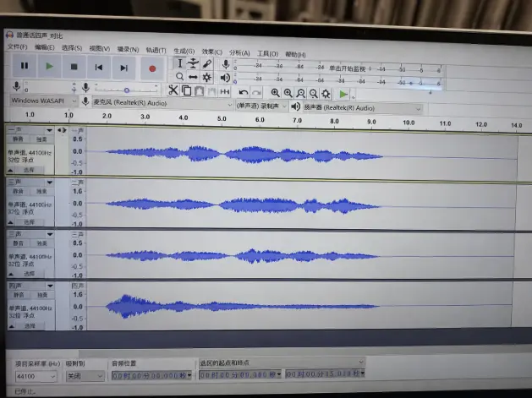The image size is (532, 398).
Task: Click the timeline ruler at 5.0
Action: [x=222, y=119]
